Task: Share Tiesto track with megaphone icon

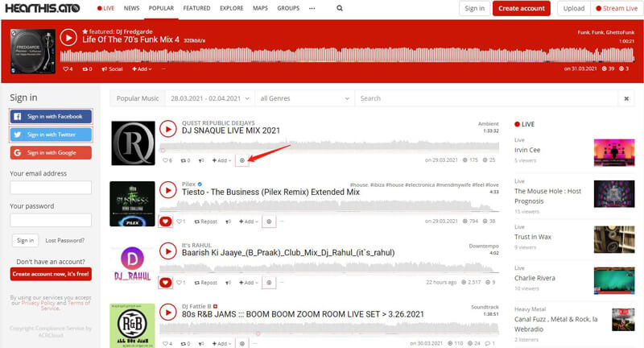Action: coord(228,222)
